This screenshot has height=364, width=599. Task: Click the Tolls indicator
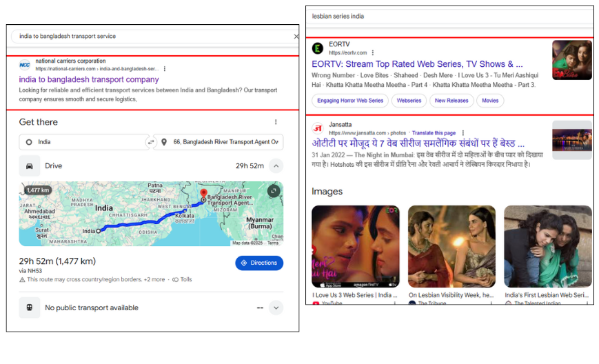pos(182,280)
